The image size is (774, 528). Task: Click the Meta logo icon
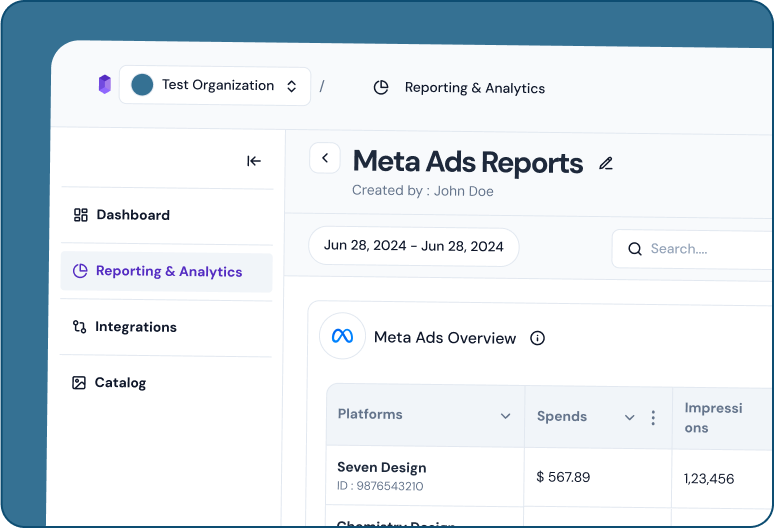[x=342, y=336]
